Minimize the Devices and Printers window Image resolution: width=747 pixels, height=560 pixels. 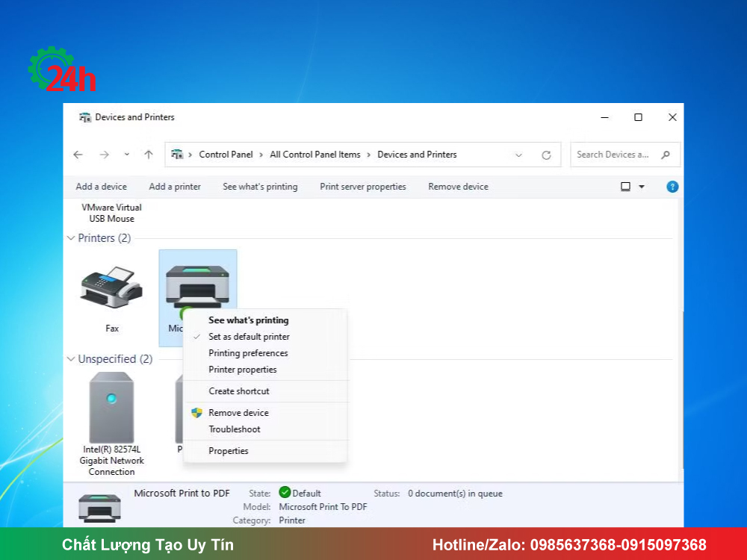click(x=604, y=117)
